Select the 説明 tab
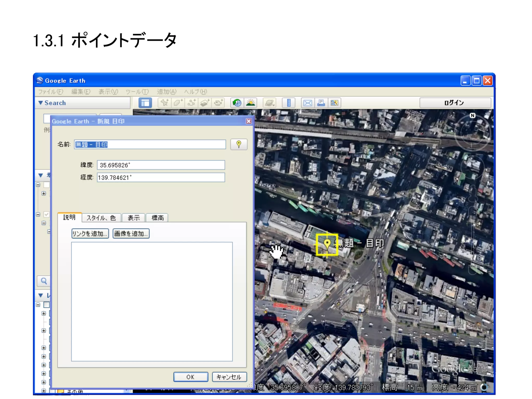 tap(70, 217)
